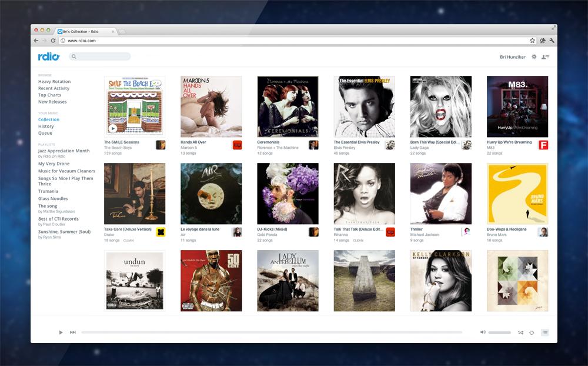Click the Florence + The Machine artist name
This screenshot has width=588, height=366.
(278, 148)
